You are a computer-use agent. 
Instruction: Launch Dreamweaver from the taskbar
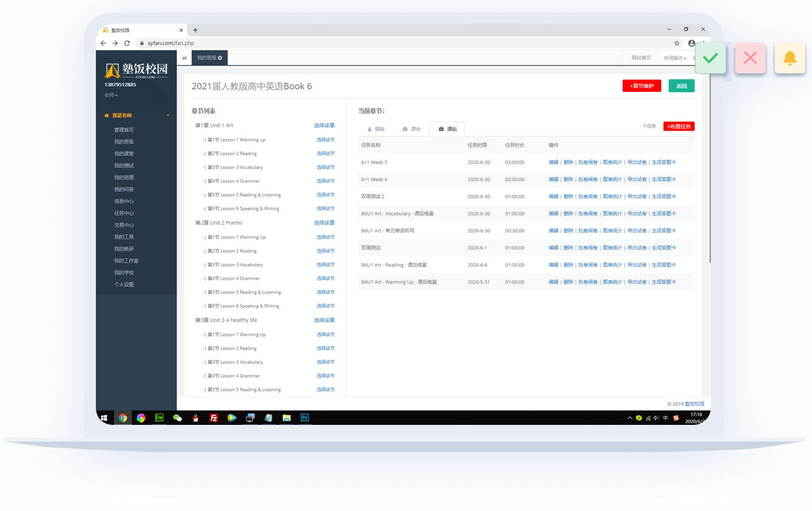pyautogui.click(x=159, y=418)
